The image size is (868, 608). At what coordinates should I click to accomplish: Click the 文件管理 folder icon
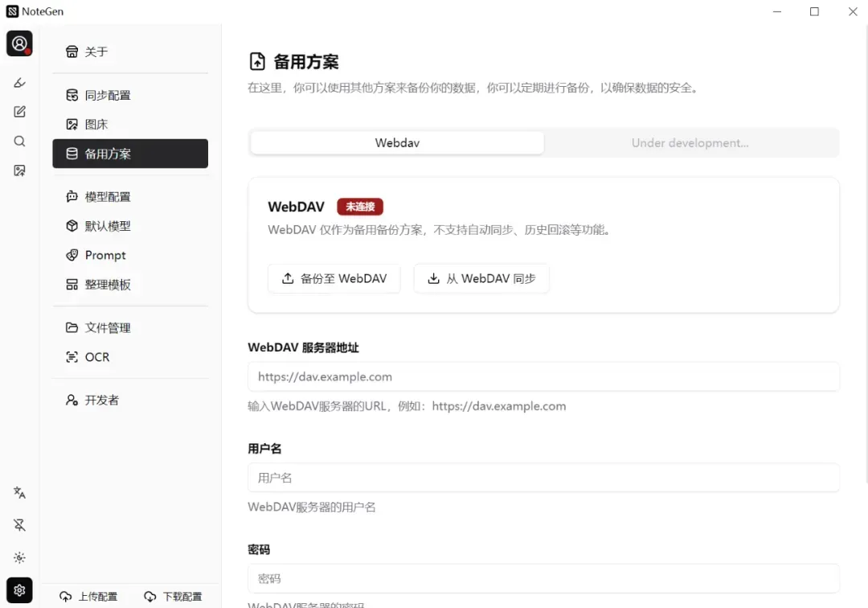72,328
